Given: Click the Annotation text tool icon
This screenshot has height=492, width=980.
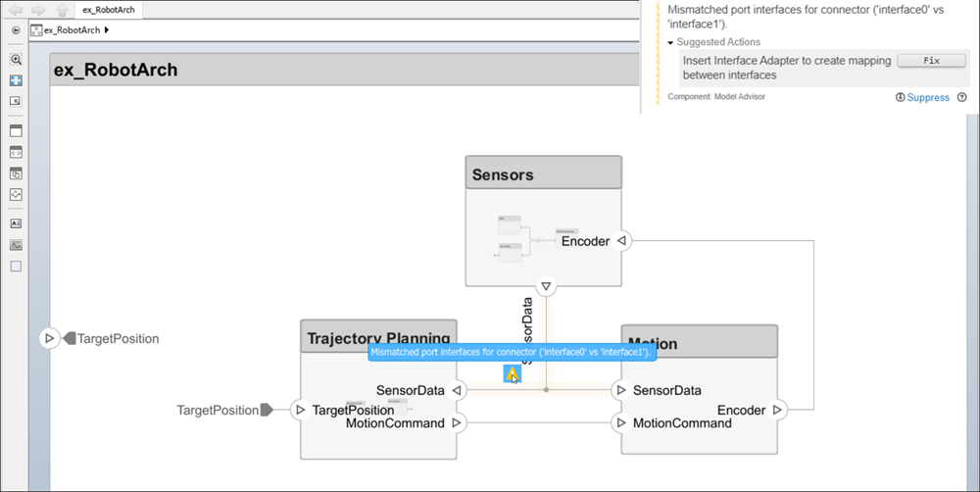Looking at the screenshot, I should pyautogui.click(x=16, y=223).
